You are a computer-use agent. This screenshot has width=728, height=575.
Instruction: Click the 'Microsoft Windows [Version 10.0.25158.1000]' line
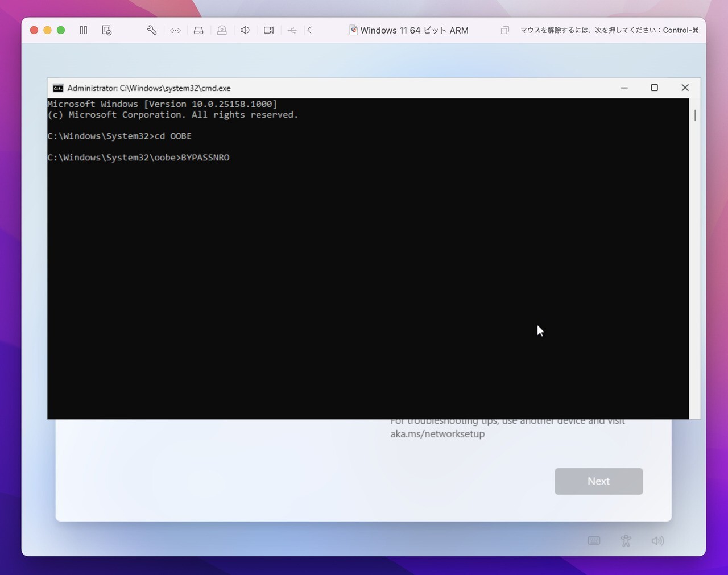click(x=162, y=104)
